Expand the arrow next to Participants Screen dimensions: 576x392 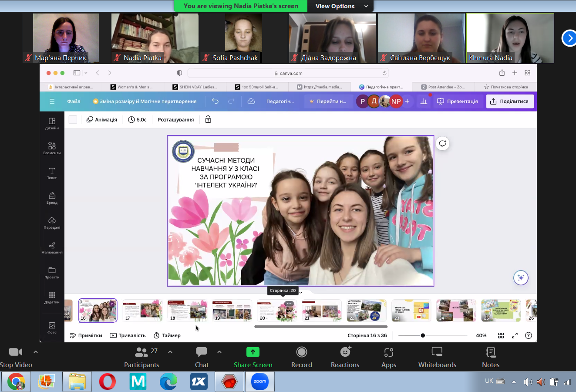click(x=170, y=351)
